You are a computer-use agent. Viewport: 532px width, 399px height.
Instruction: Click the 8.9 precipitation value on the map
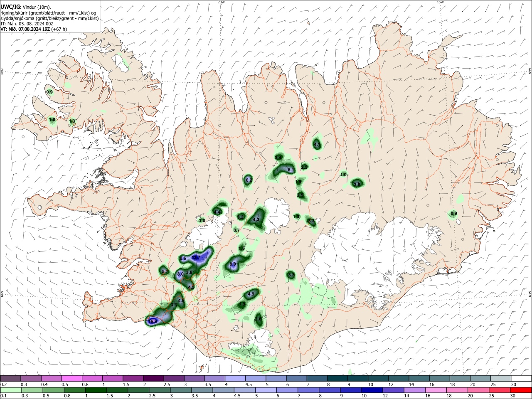233,264
